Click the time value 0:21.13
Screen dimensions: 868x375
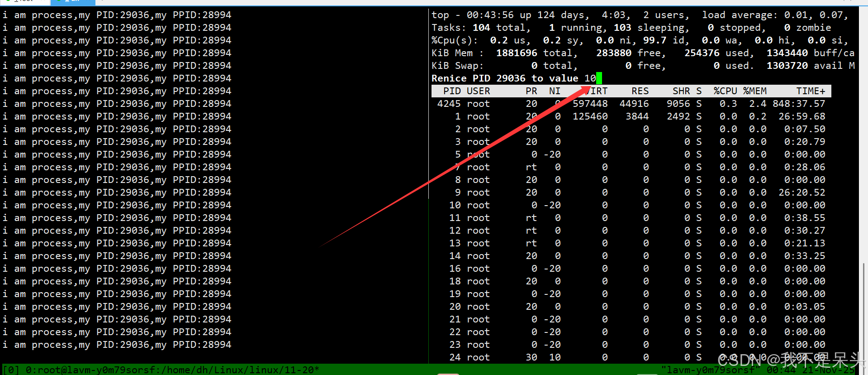pos(805,243)
